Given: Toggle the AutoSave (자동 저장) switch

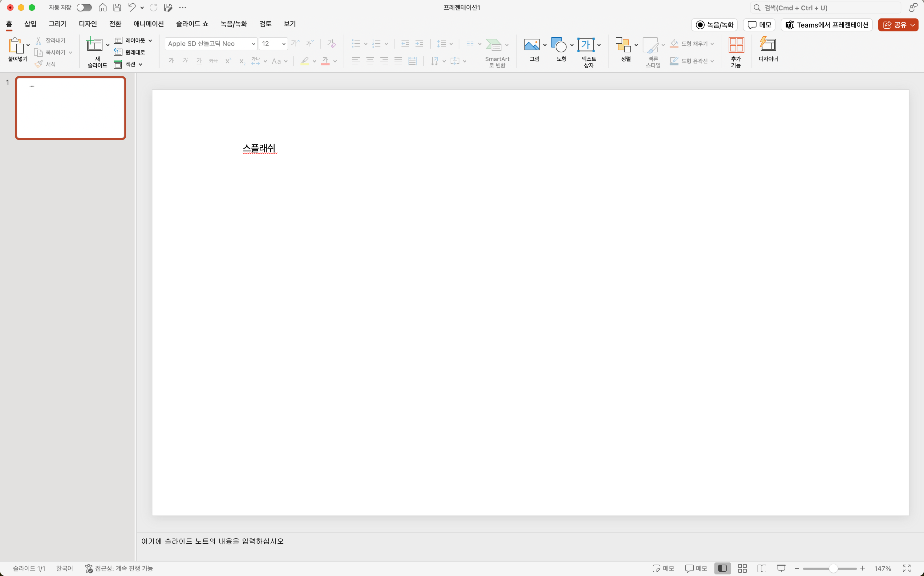Looking at the screenshot, I should pos(84,8).
